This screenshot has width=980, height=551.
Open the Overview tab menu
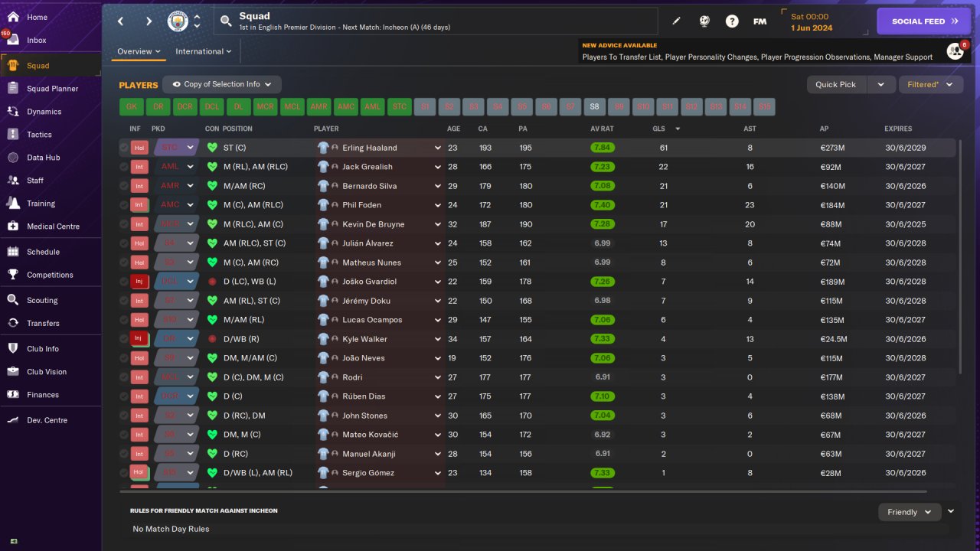pyautogui.click(x=139, y=51)
